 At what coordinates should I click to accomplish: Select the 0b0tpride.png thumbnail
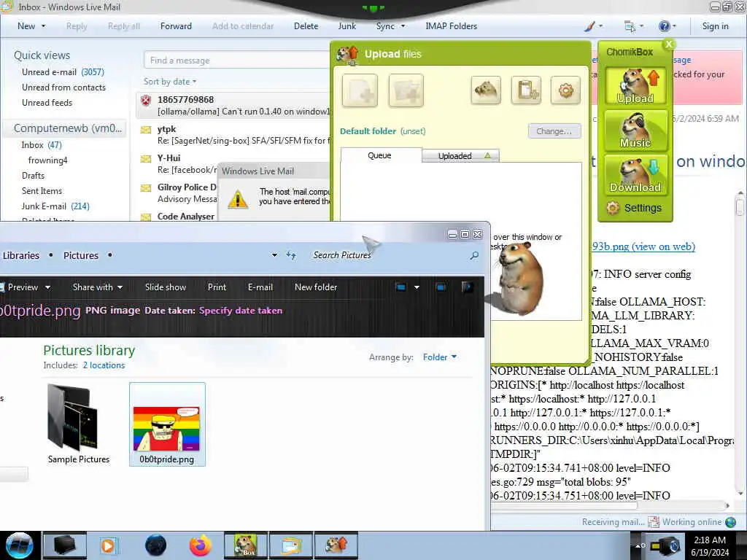pos(167,424)
